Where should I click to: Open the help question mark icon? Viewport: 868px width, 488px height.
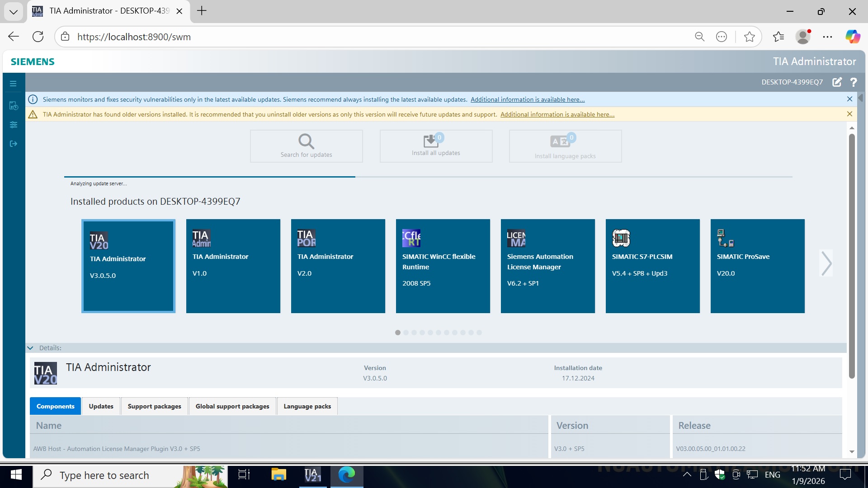(x=854, y=82)
